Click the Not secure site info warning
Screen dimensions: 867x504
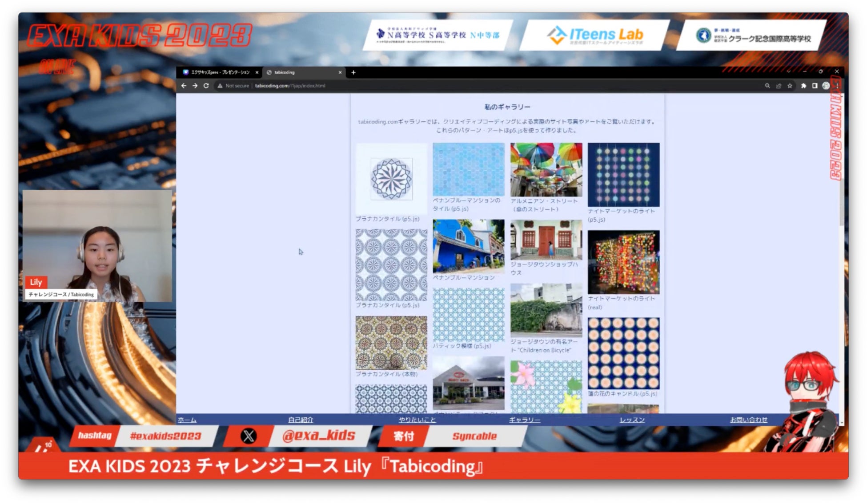[x=233, y=86]
